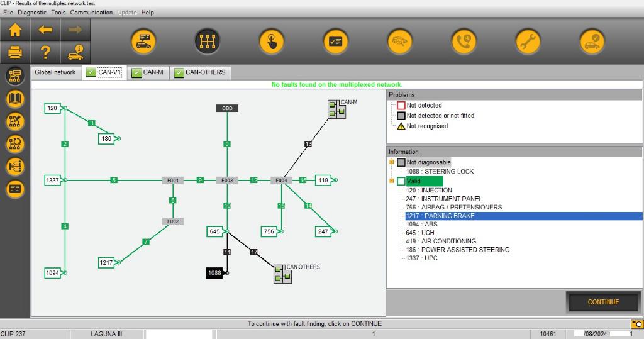This screenshot has width=644, height=339.
Task: Select 247 : INSTRUMENT PANEL entry
Action: pyautogui.click(x=443, y=199)
